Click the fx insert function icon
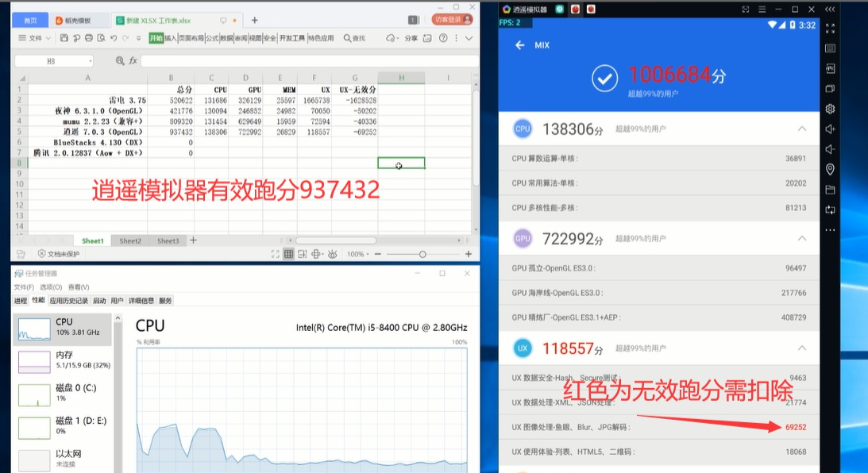Screen dimensions: 868x473 click(133, 61)
